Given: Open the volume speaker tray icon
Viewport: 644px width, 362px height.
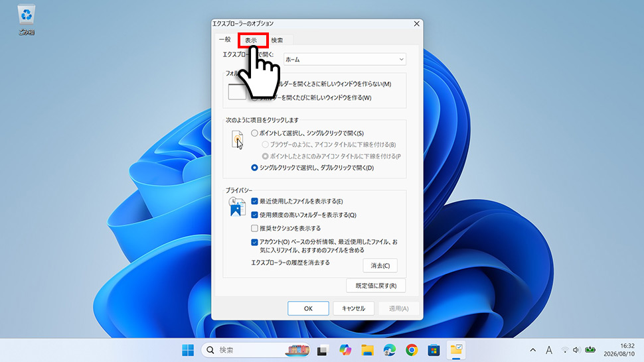Looking at the screenshot, I should coord(576,350).
